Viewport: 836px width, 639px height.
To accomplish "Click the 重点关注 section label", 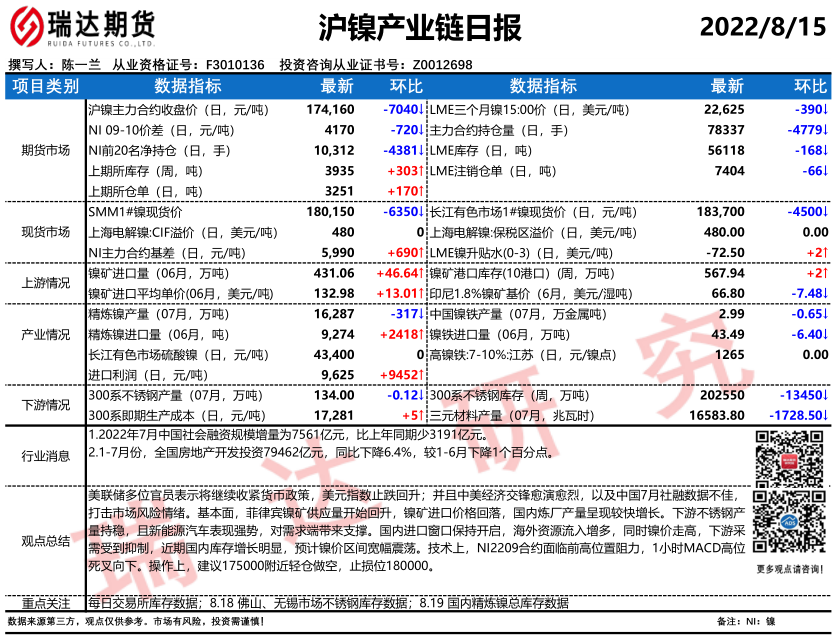I will click(45, 603).
